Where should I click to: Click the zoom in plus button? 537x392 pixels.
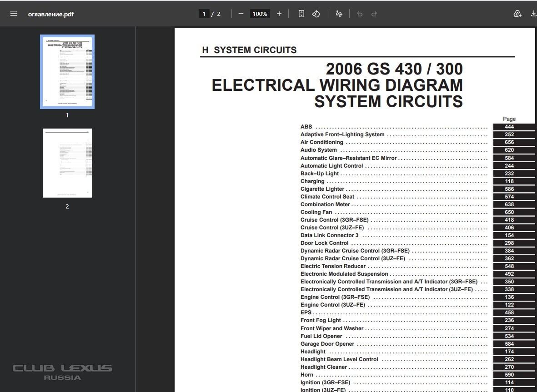coord(279,14)
